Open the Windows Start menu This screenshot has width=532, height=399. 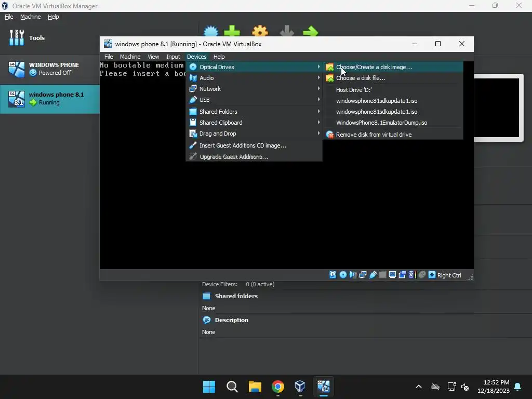(x=209, y=387)
